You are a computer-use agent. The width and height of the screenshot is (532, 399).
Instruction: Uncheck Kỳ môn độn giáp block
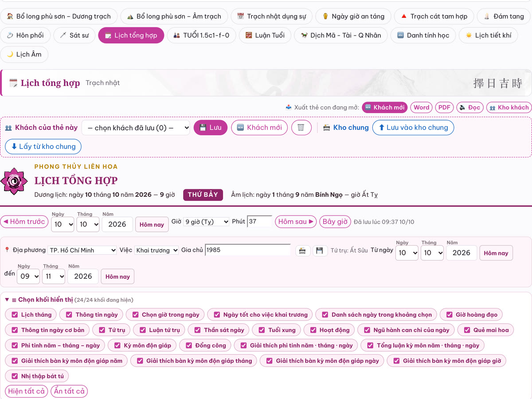(x=117, y=345)
